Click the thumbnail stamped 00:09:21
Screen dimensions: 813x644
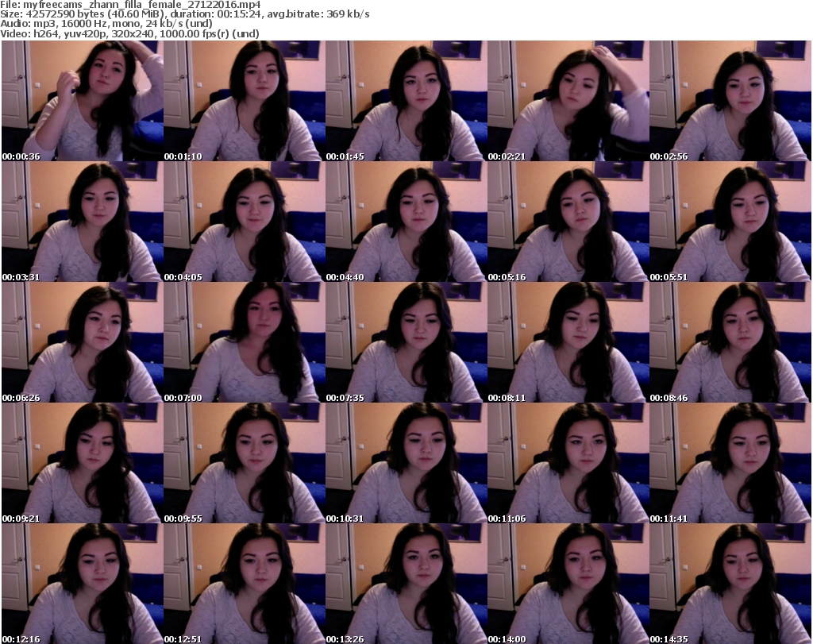click(82, 463)
